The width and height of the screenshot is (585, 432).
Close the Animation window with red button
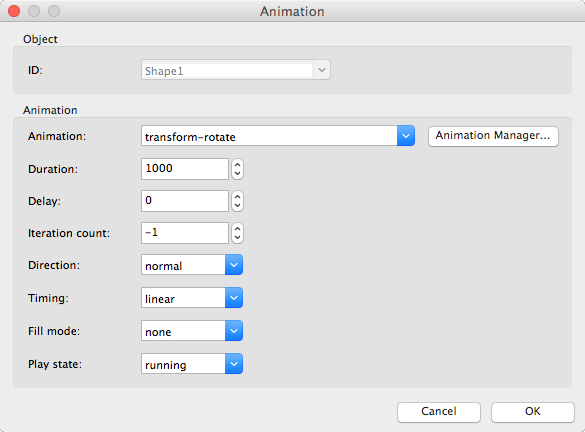click(14, 11)
